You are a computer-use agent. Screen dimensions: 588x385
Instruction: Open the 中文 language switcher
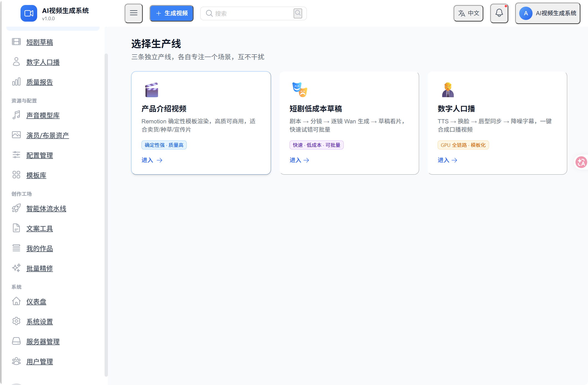coord(468,13)
